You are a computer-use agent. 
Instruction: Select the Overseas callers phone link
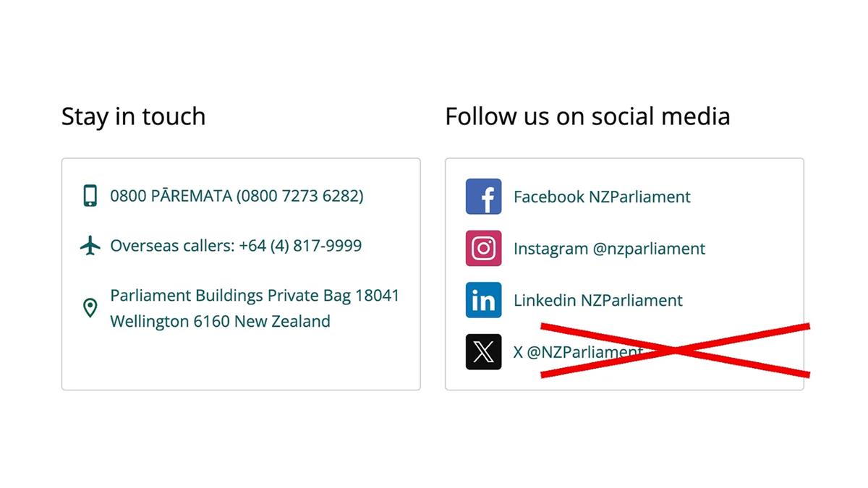pos(236,246)
